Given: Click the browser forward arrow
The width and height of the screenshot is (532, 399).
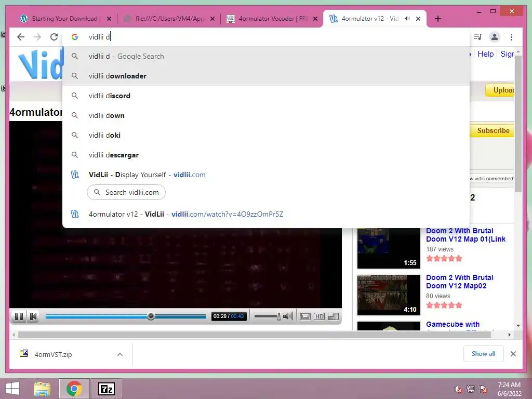Looking at the screenshot, I should tap(37, 37).
